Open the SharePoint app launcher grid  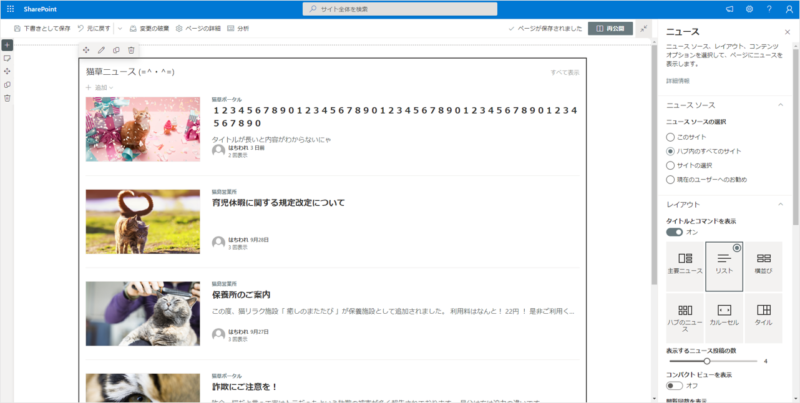(x=9, y=9)
